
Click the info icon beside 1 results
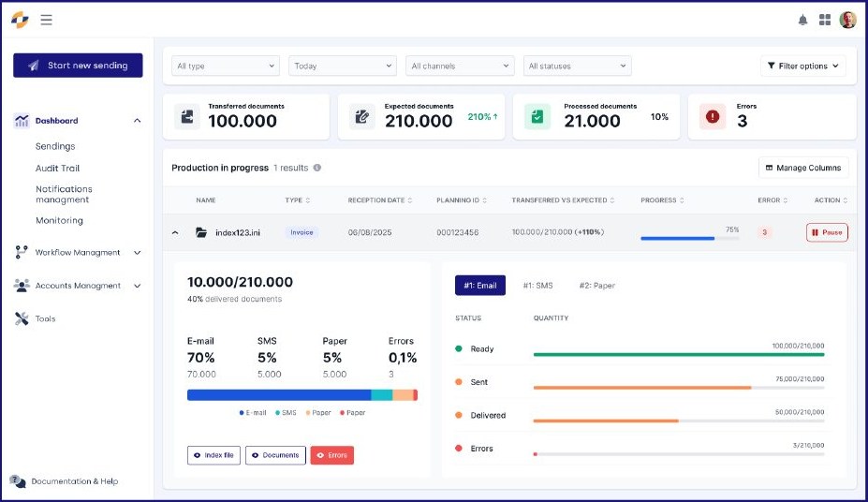[317, 168]
